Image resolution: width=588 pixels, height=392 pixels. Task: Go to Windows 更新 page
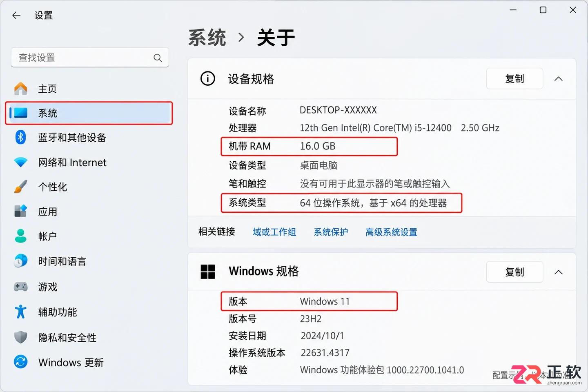pyautogui.click(x=89, y=363)
